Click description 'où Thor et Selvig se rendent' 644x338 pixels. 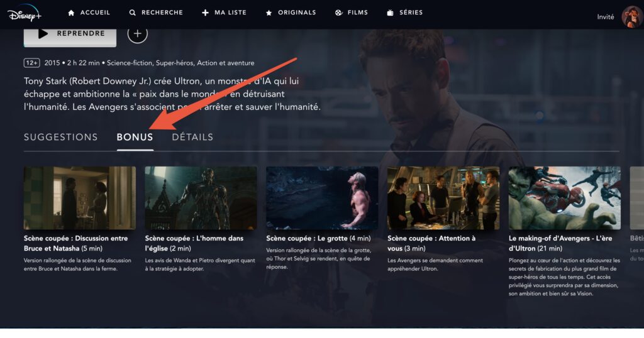(318, 258)
